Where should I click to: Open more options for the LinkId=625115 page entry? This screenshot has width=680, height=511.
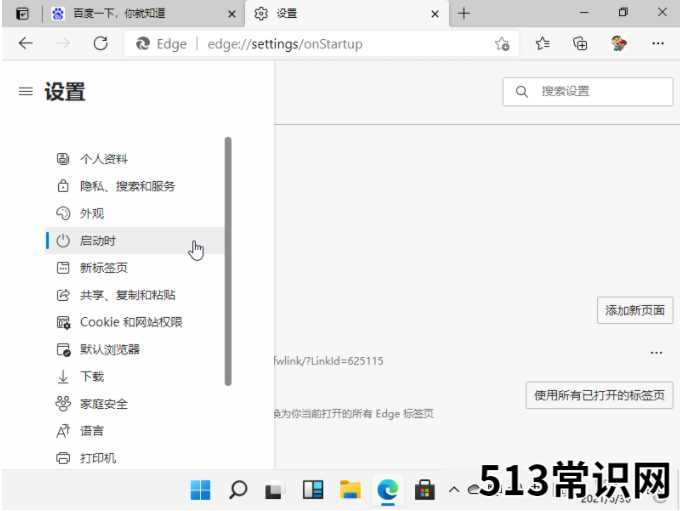(656, 353)
